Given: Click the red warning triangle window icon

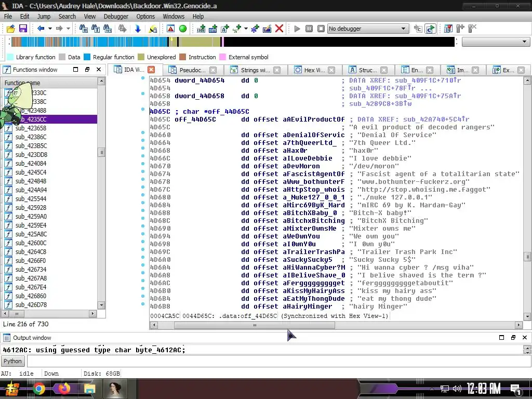Looking at the screenshot, I should [170, 29].
